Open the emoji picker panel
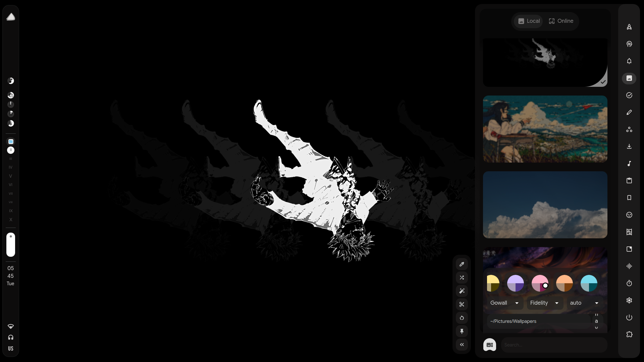 [x=629, y=215]
